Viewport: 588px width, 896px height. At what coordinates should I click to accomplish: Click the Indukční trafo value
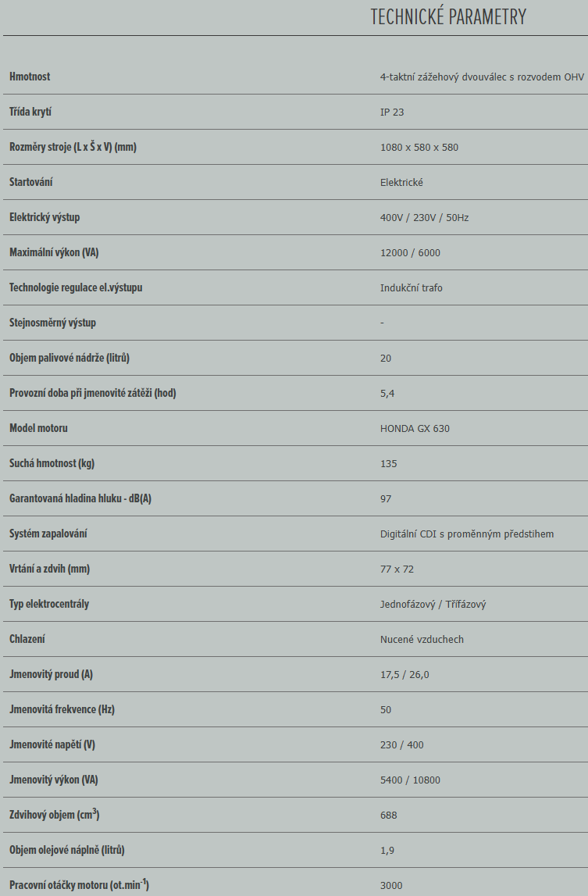coord(412,288)
